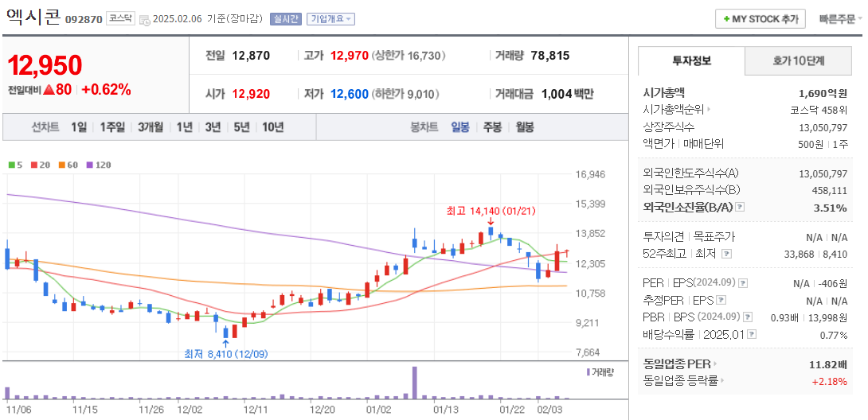This screenshot has height=420, width=868.
Task: Click the current price 12,950
Action: pos(45,65)
